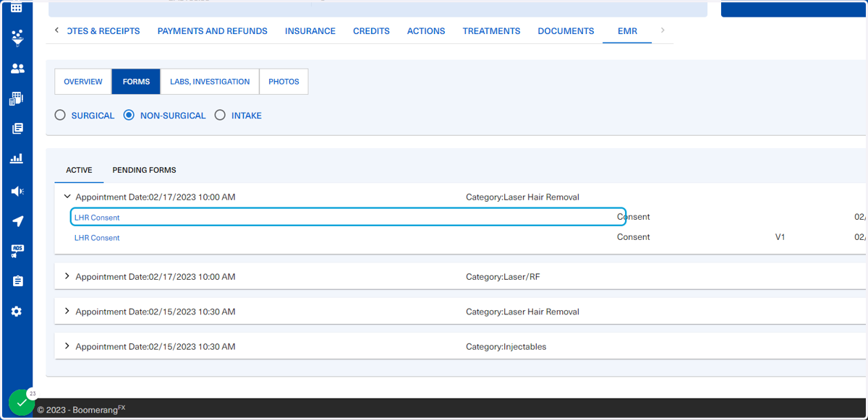
Task: Switch to the INSURANCE tab
Action: click(310, 31)
